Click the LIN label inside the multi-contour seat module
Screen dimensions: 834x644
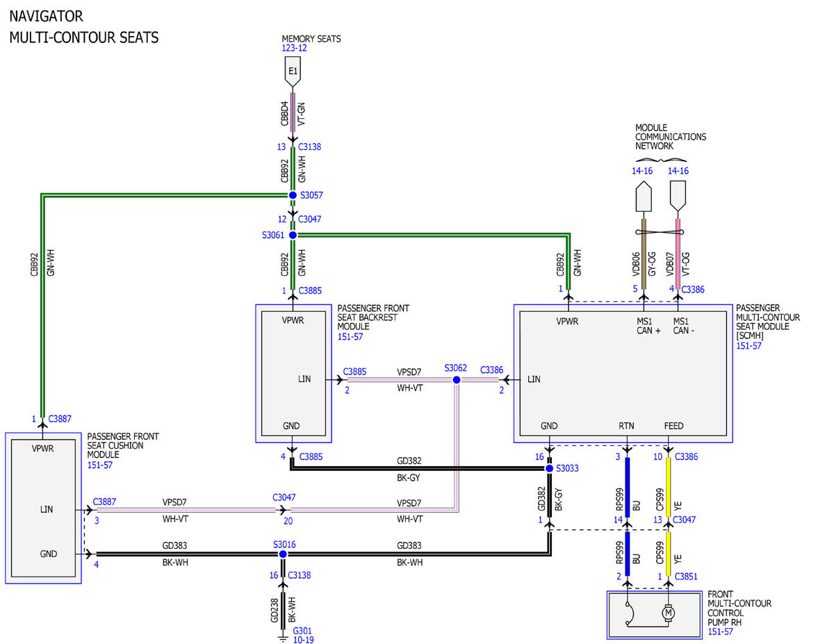534,379
